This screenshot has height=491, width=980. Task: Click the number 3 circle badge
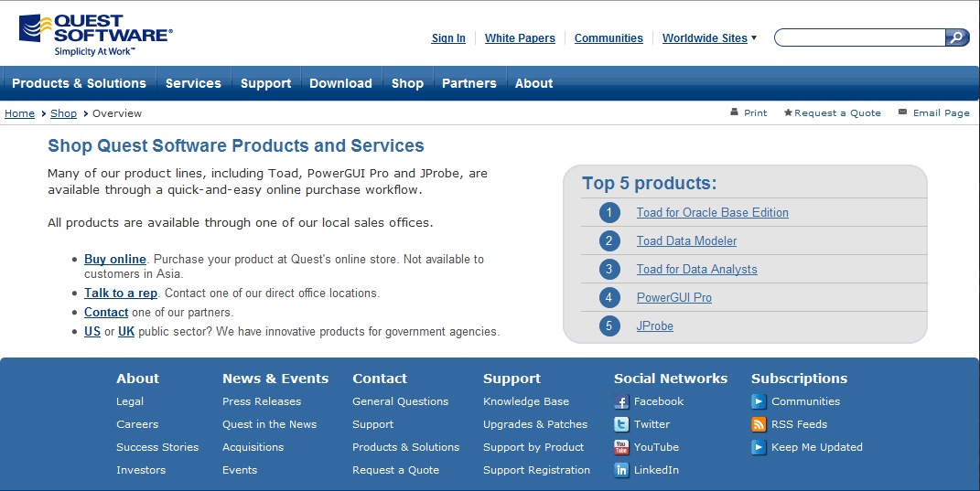[609, 269]
